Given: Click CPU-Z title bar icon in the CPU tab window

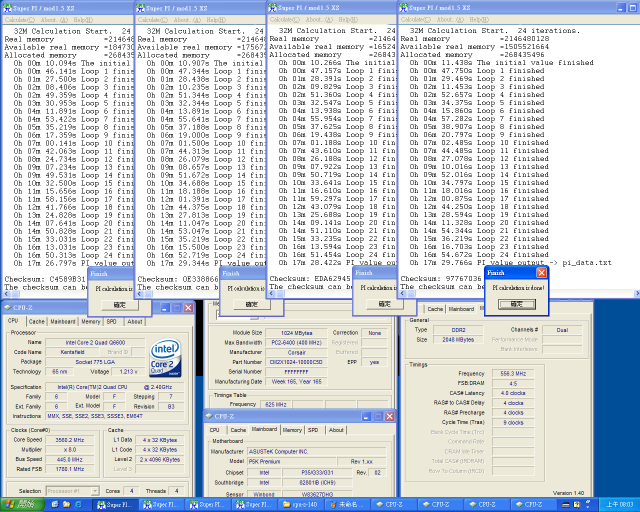Looking at the screenshot, I should point(7,307).
